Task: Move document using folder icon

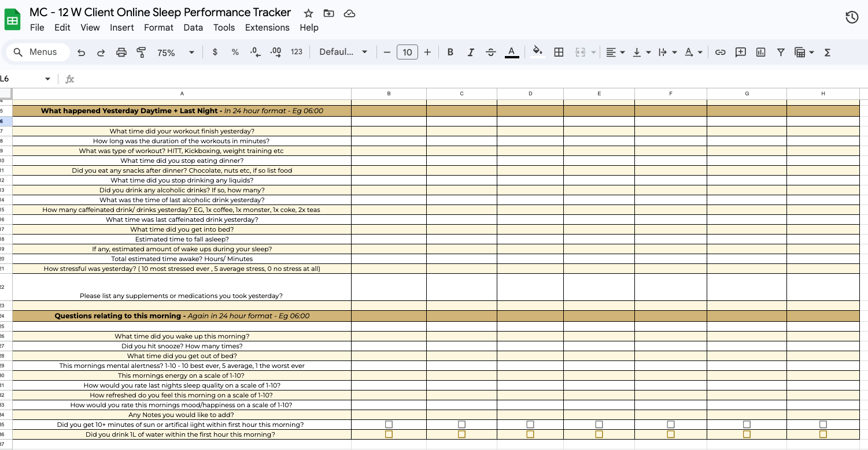Action: pyautogui.click(x=328, y=13)
